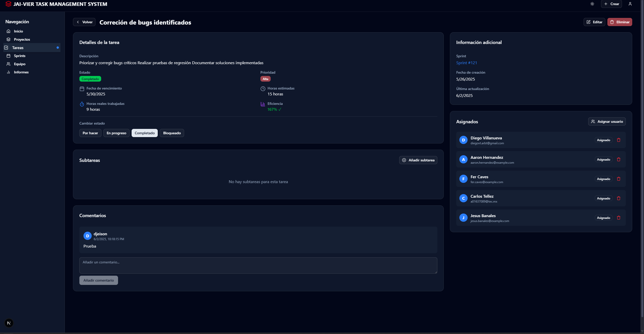
Task: Click the Next.js N badge icon
Action: (9, 323)
